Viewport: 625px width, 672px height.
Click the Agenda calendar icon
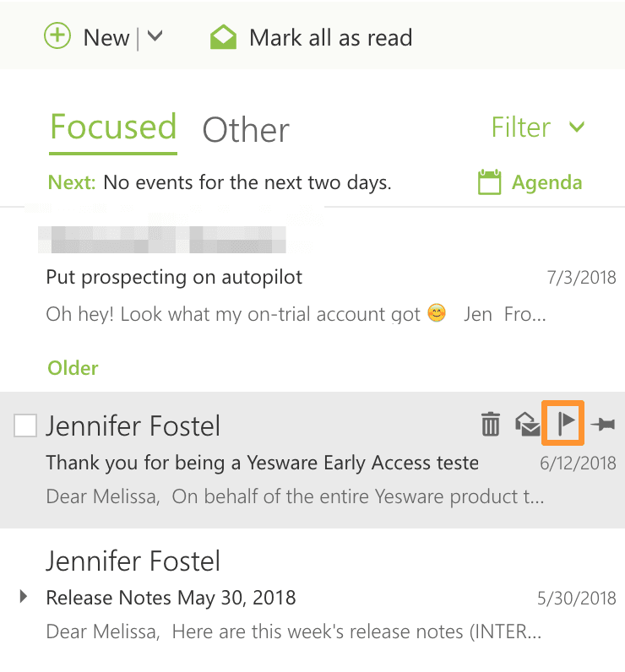click(489, 182)
